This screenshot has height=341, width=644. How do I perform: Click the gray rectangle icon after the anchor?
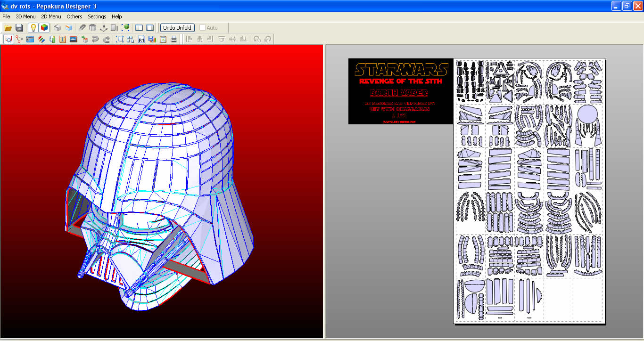click(x=114, y=28)
